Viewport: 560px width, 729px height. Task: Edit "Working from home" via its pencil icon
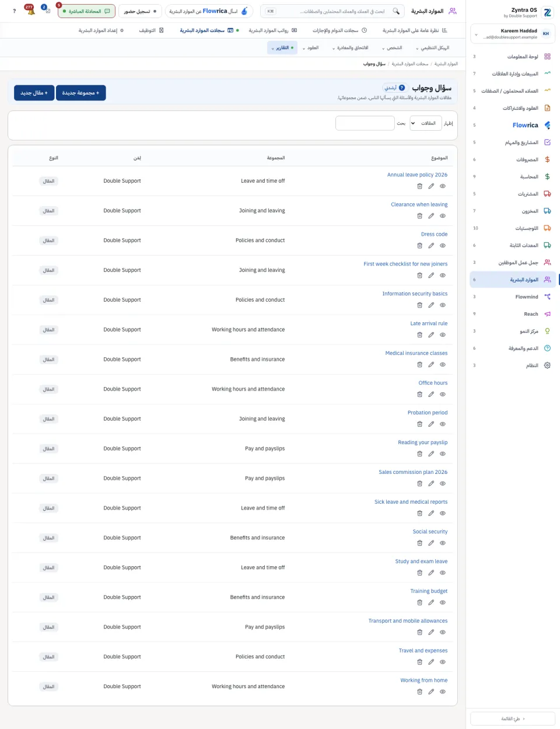click(431, 692)
